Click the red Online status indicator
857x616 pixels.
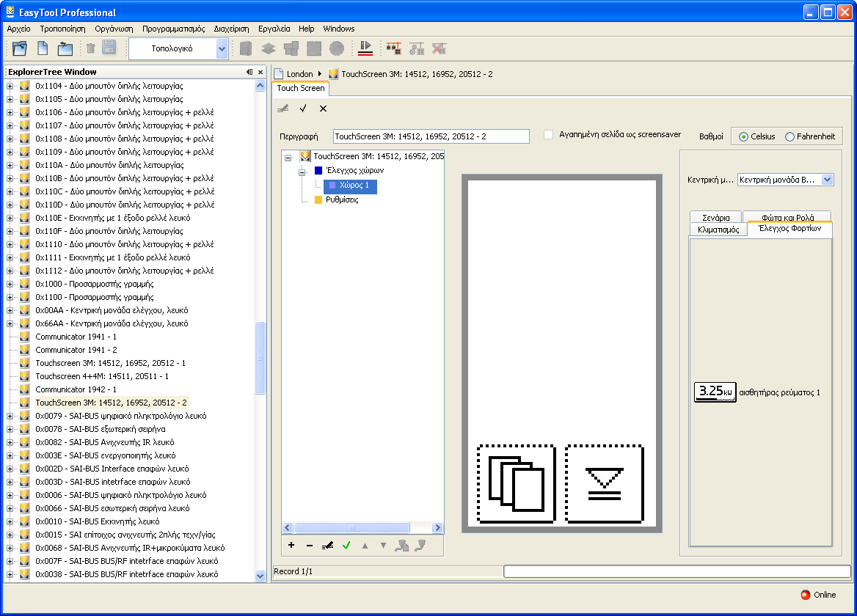tap(806, 595)
